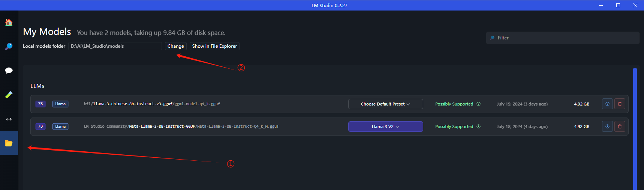This screenshot has height=190, width=644.
Task: Open the Search magnifier sidebar icon
Action: pos(9,47)
